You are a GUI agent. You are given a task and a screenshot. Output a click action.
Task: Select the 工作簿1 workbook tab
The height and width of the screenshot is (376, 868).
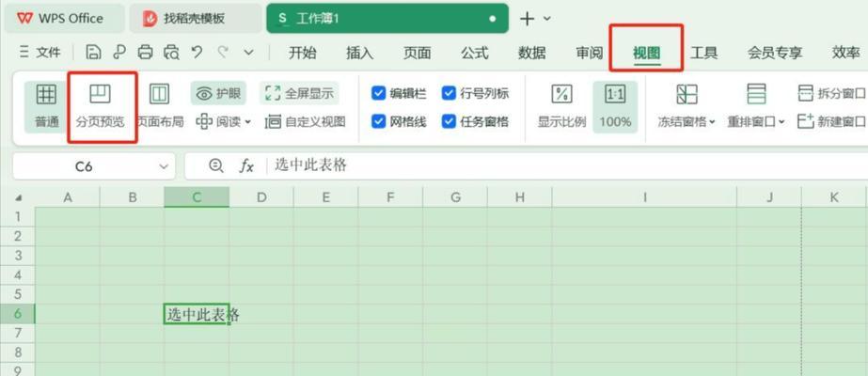(x=387, y=18)
